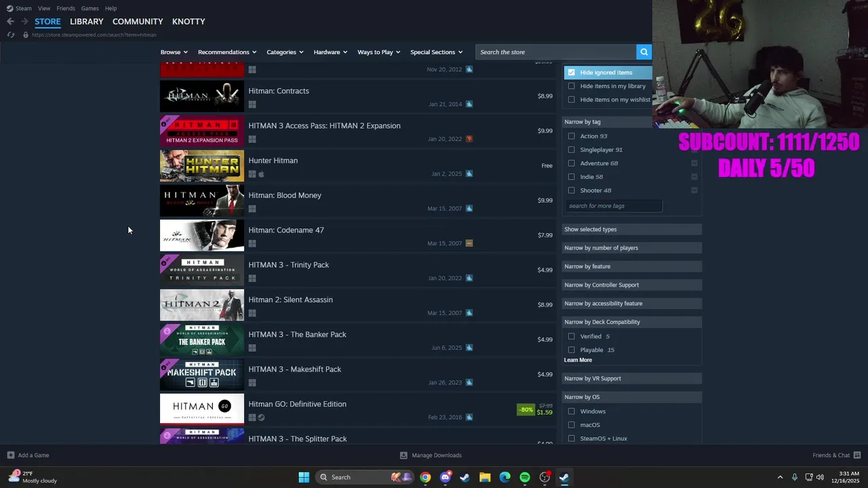Check the Windows OS filter
The image size is (868, 488).
coord(571,411)
